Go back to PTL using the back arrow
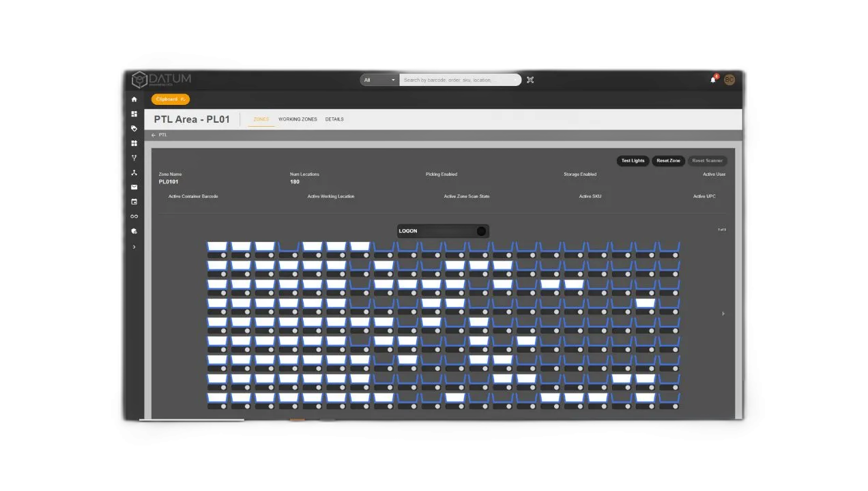 154,135
